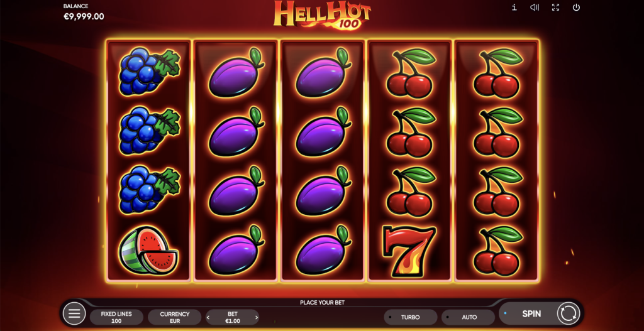The width and height of the screenshot is (644, 331).
Task: Click the power exit icon
Action: pos(576,8)
